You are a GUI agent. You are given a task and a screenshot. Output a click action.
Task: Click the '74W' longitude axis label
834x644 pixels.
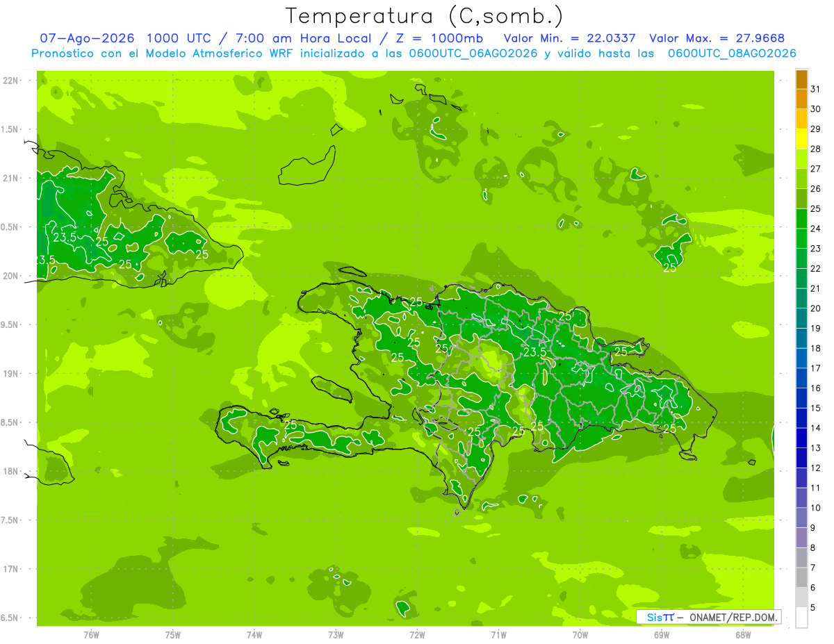point(254,635)
